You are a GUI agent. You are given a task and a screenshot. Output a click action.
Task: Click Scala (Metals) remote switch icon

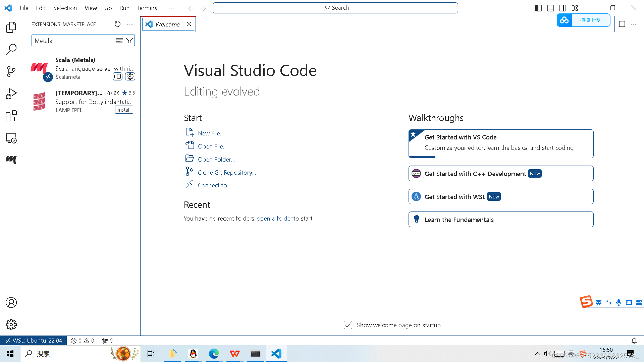(x=117, y=76)
